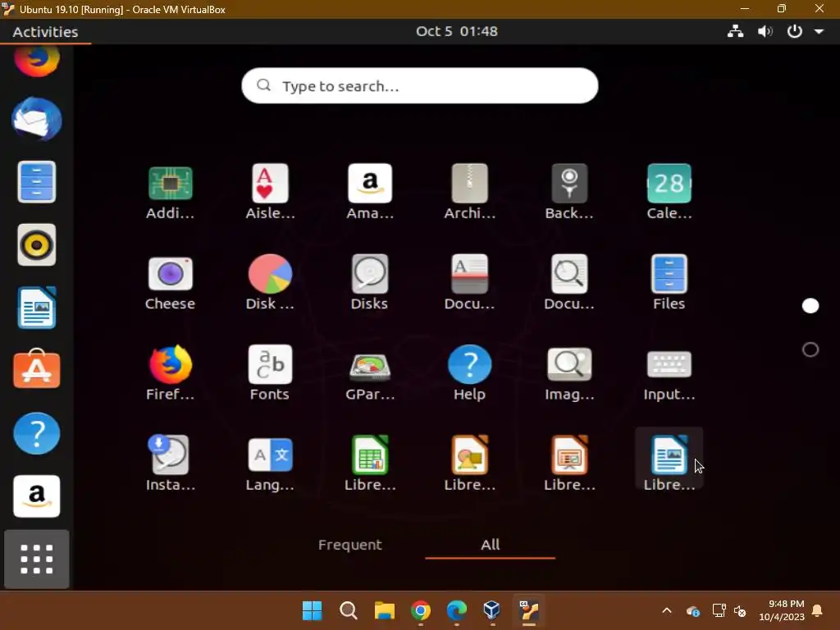
Task: Open the Calendar app
Action: pos(669,191)
